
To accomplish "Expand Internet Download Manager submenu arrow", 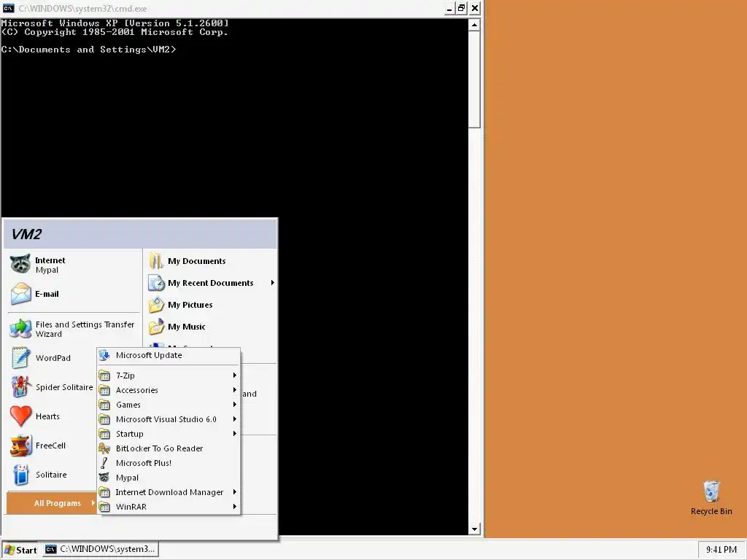I will pos(235,492).
